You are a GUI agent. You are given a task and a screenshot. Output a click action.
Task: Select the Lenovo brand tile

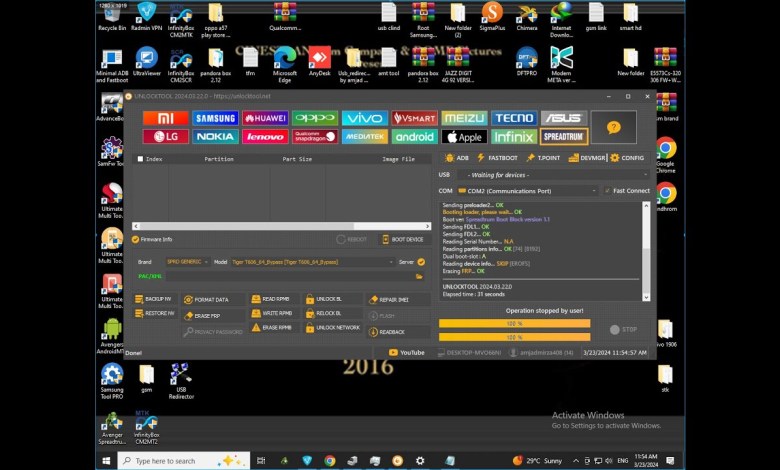[x=265, y=136]
